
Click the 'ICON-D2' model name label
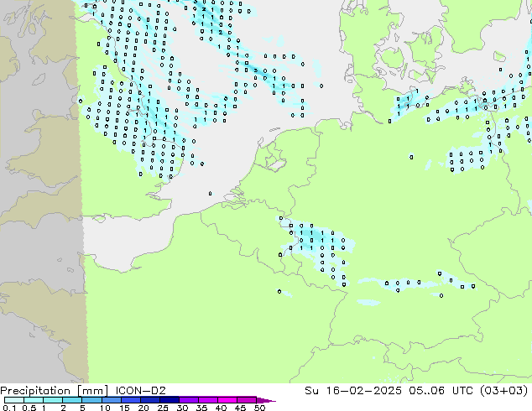point(140,391)
